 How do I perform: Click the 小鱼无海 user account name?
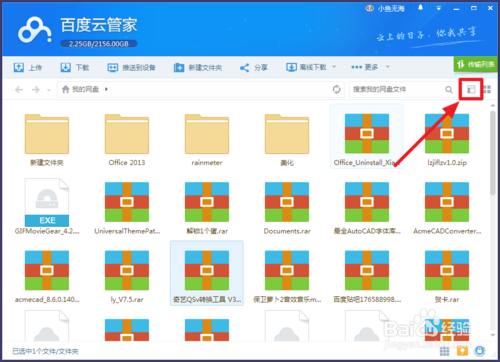click(391, 8)
